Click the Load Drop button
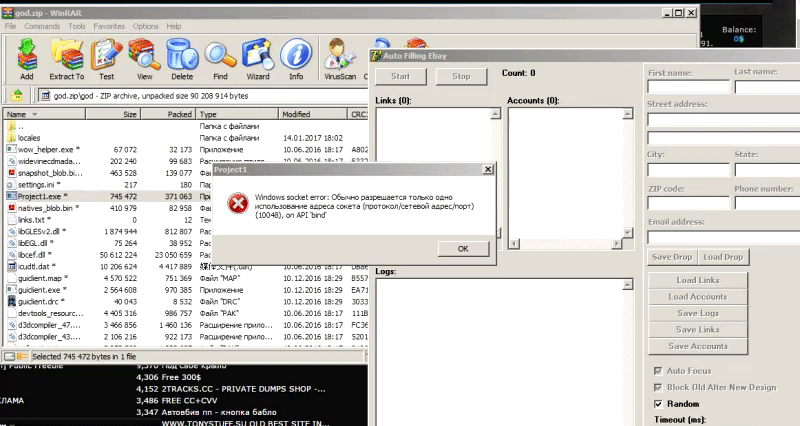Viewport: 800px width, 426px height. pos(723,257)
